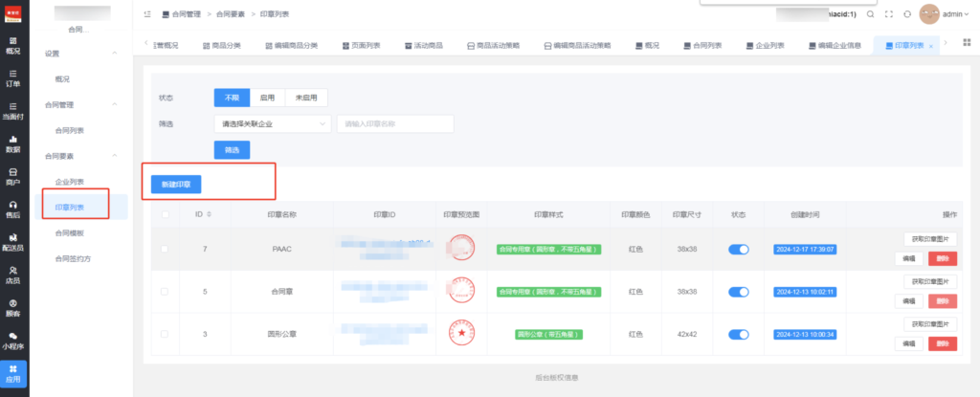Switch to the 合同列表 tab

703,45
